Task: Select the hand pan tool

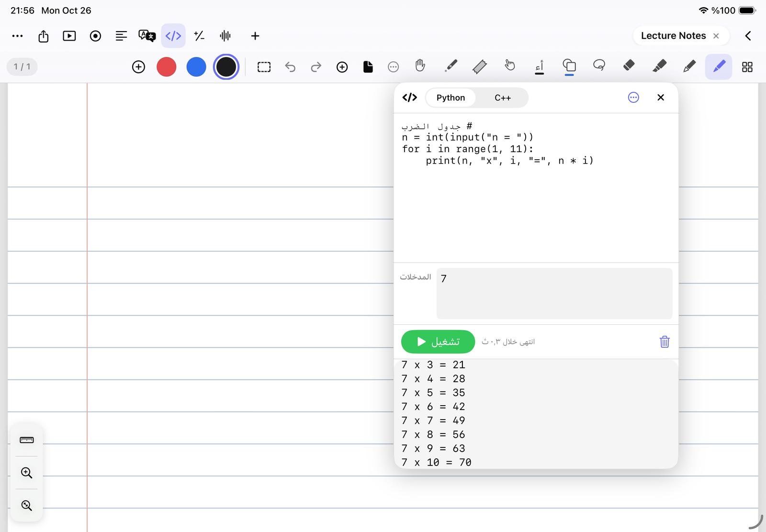Action: click(420, 66)
